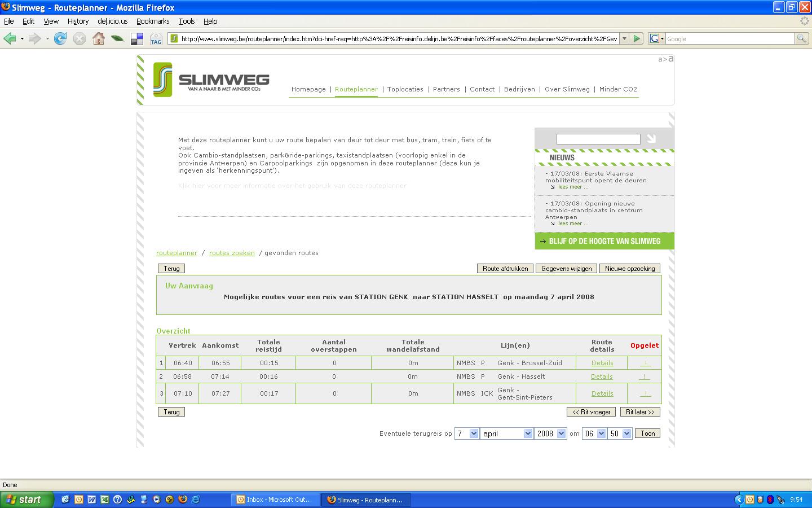
Task: Click the << Rit vroeger button
Action: pyautogui.click(x=592, y=412)
